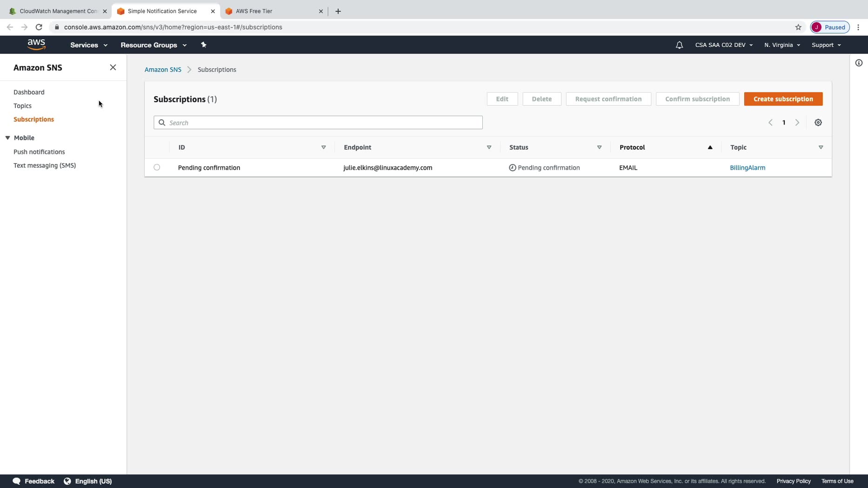Viewport: 868px width, 488px height.
Task: Click the EMAIL protocol cell
Action: pyautogui.click(x=628, y=168)
